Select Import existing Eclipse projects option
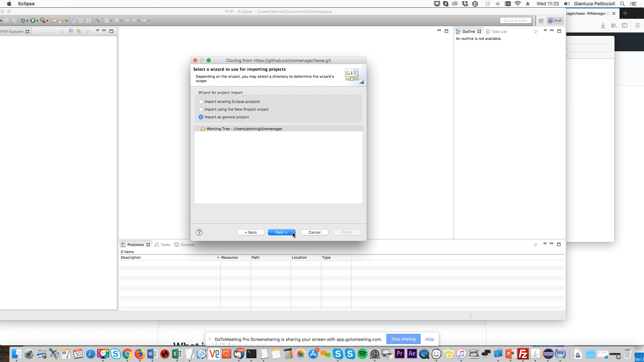644x362 pixels. [201, 102]
